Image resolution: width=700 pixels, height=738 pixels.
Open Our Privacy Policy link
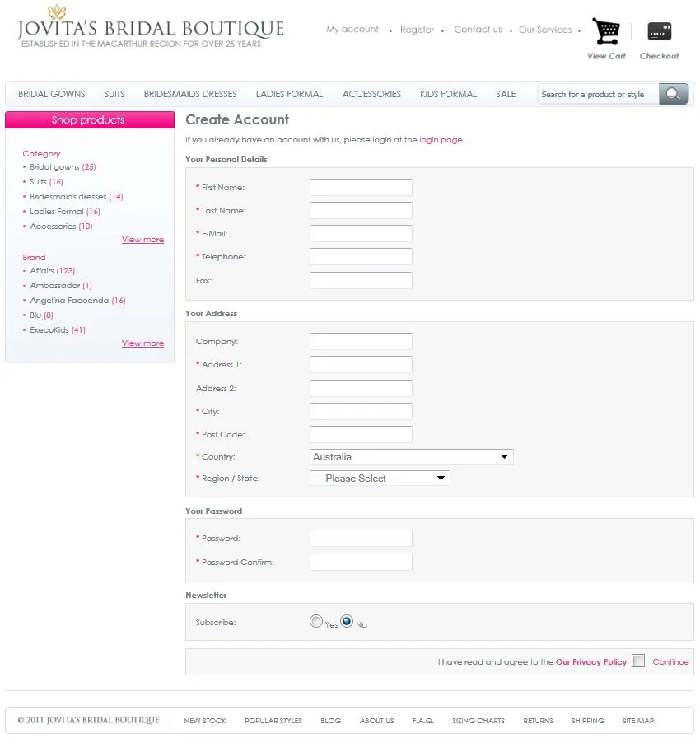[x=590, y=661]
